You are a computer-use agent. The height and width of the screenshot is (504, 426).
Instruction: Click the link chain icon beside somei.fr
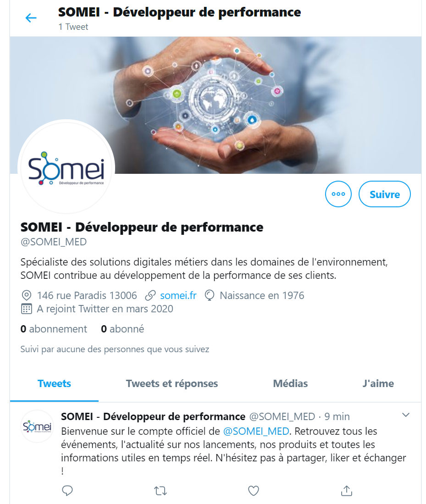(x=150, y=295)
